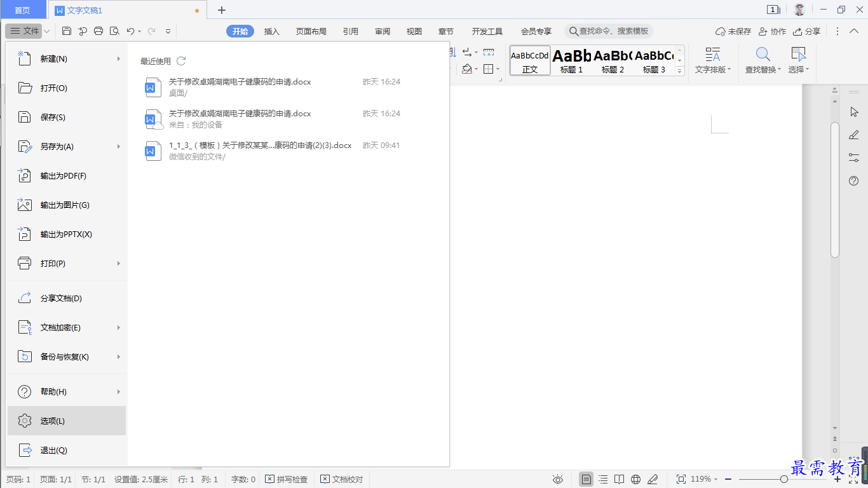Switch to reading view in status bar

tap(620, 479)
